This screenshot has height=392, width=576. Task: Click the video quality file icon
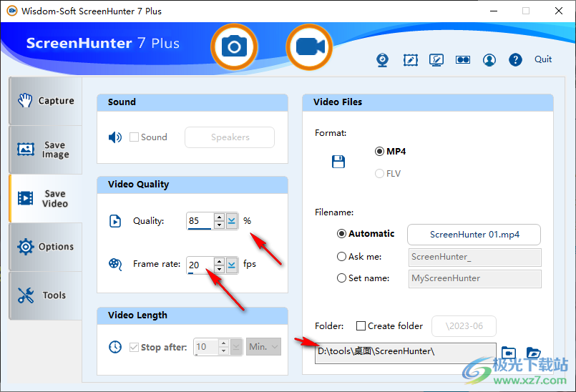(x=115, y=221)
